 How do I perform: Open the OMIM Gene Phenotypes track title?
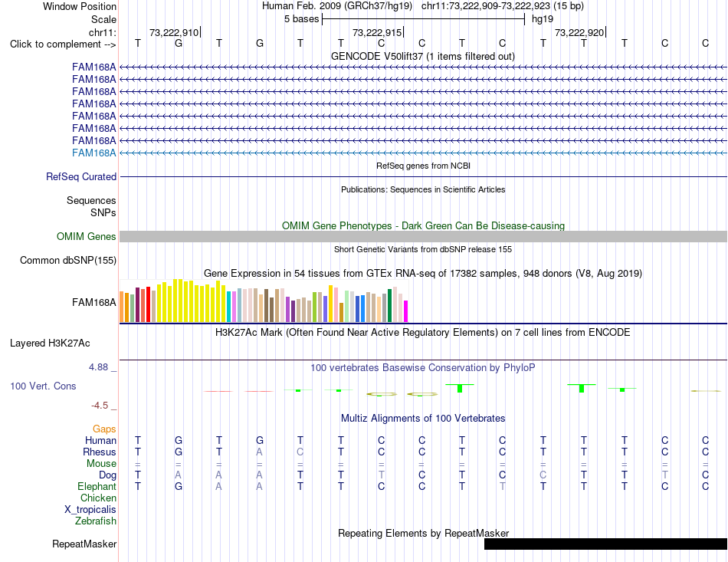pos(423,225)
